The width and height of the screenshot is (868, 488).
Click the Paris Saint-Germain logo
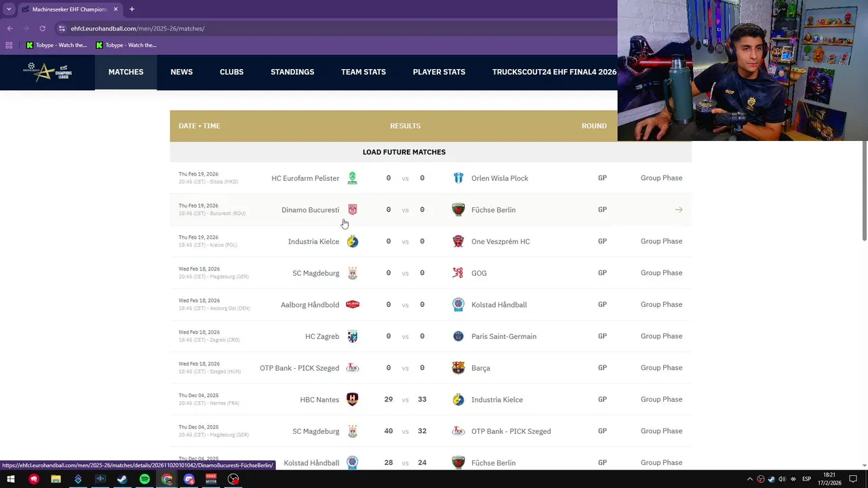tap(458, 336)
